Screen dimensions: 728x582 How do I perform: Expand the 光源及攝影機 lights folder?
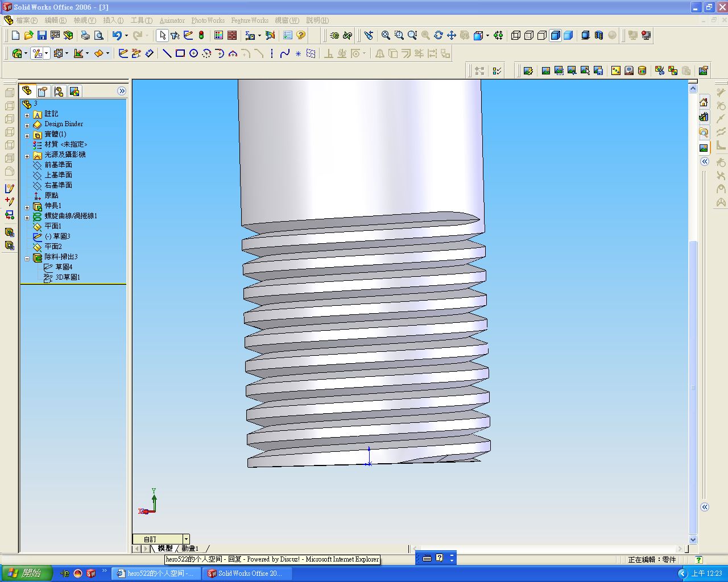tap(27, 156)
